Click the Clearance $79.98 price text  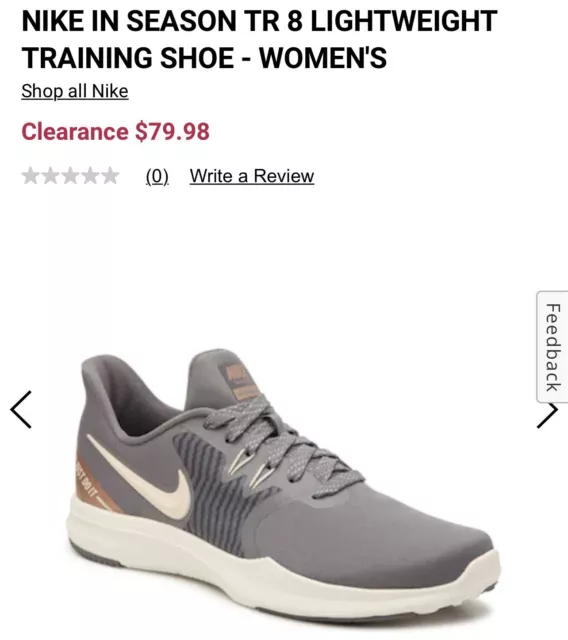(115, 131)
